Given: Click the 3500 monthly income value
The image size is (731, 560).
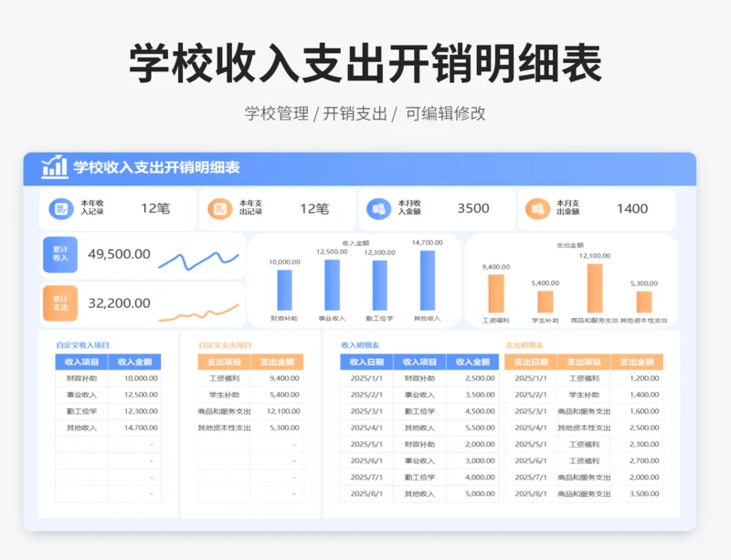Looking at the screenshot, I should pyautogui.click(x=473, y=208).
